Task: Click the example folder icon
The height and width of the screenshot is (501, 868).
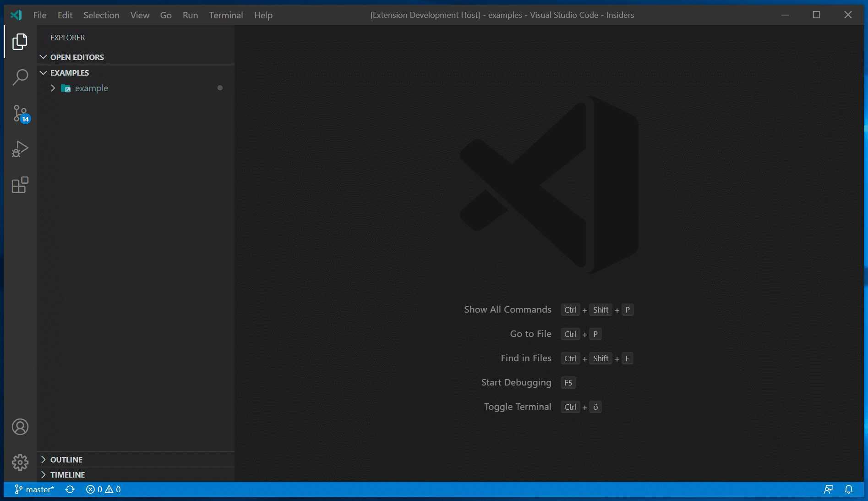Action: click(66, 88)
